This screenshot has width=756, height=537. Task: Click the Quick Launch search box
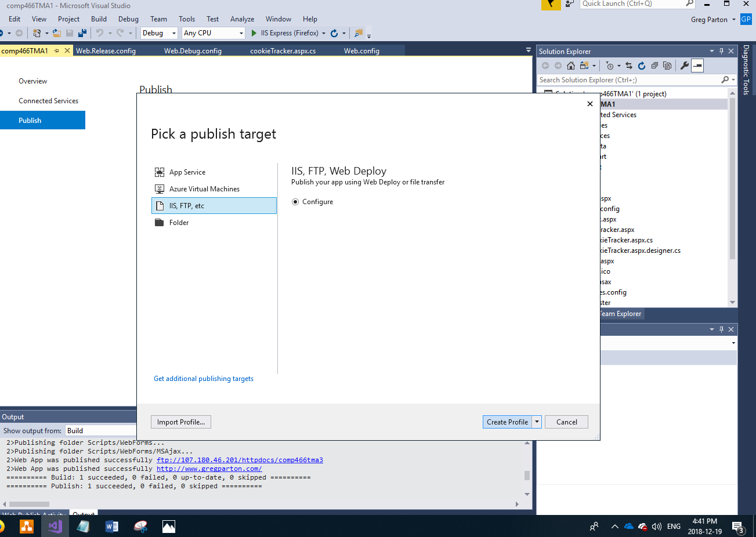click(638, 4)
